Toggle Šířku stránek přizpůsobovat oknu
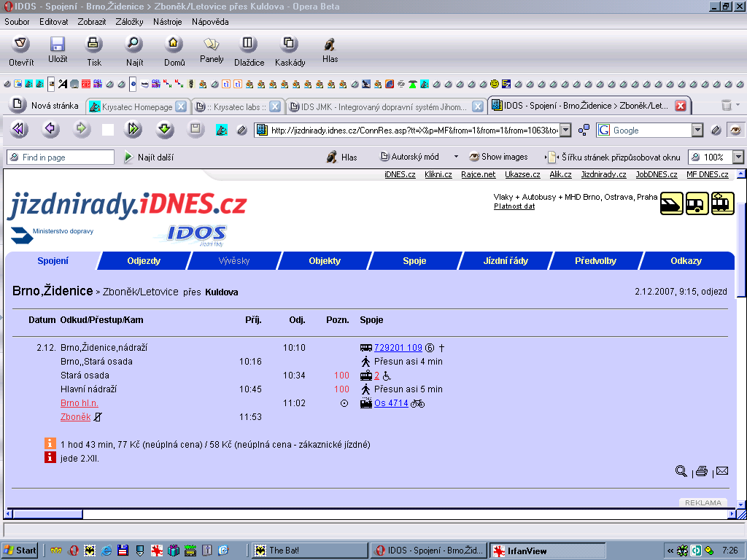 (x=613, y=157)
